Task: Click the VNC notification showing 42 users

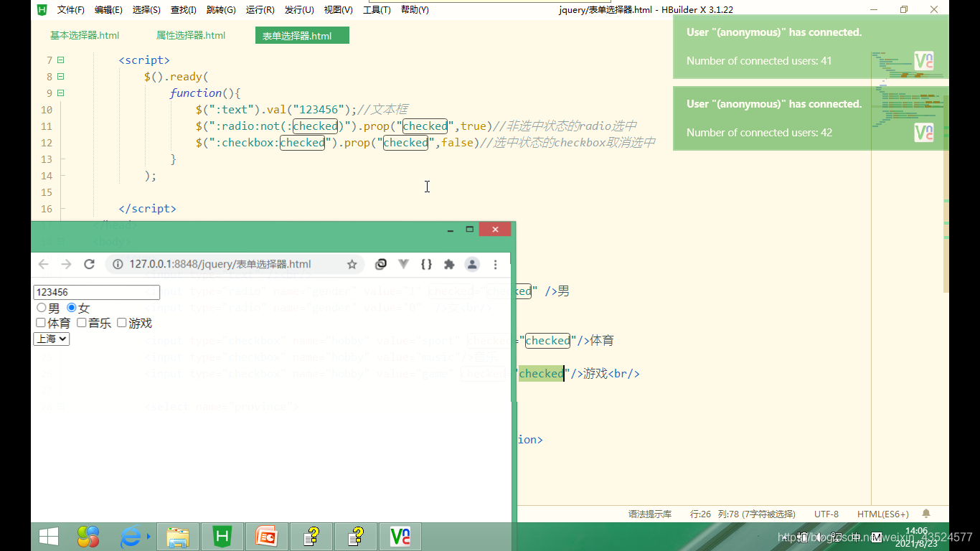Action: pyautogui.click(x=811, y=118)
